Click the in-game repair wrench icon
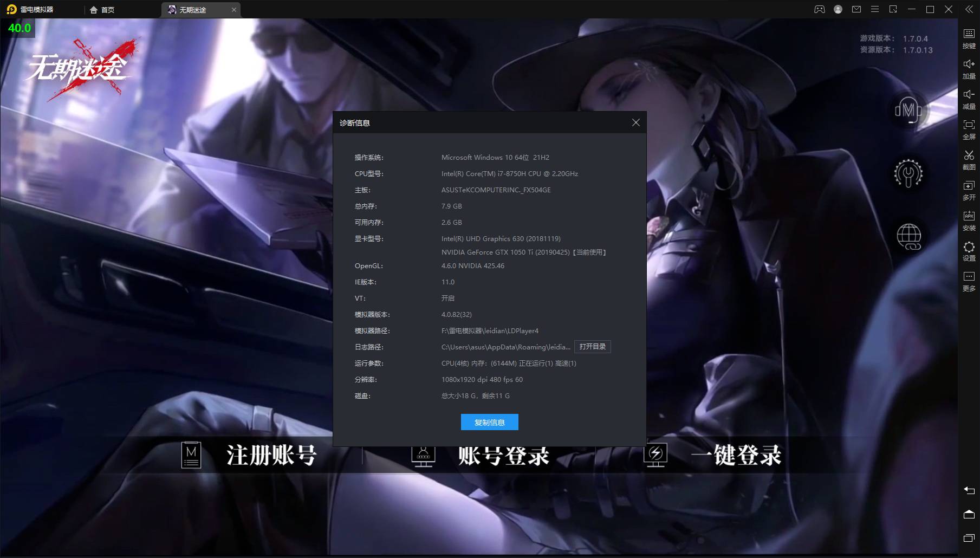The width and height of the screenshot is (980, 558). (x=908, y=173)
